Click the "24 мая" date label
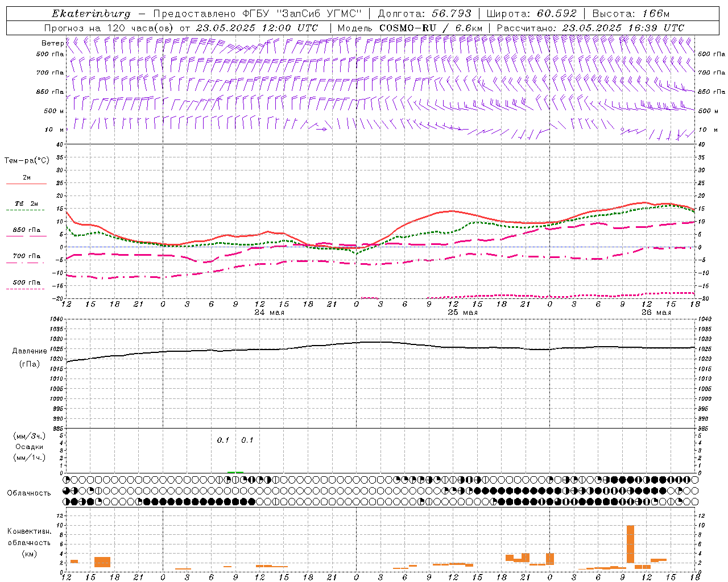 pos(269,313)
